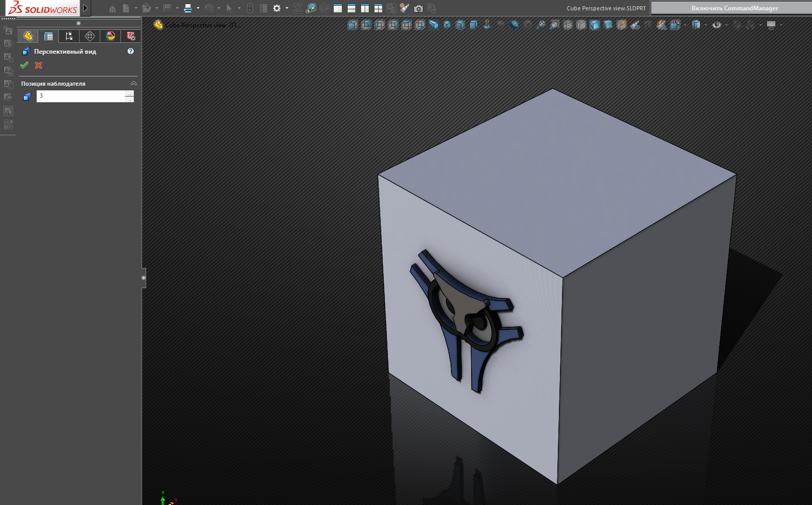Open the New document dropdown arrow

click(x=136, y=8)
